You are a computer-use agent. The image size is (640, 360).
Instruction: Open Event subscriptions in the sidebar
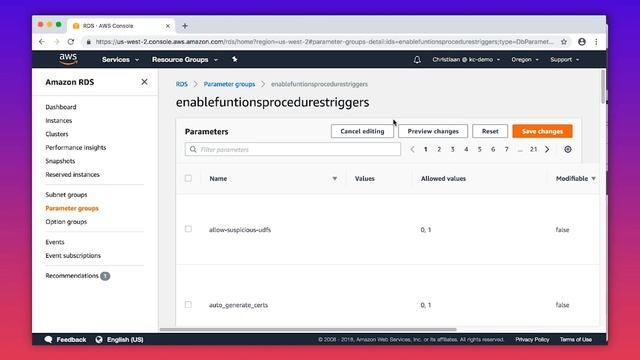coord(73,256)
